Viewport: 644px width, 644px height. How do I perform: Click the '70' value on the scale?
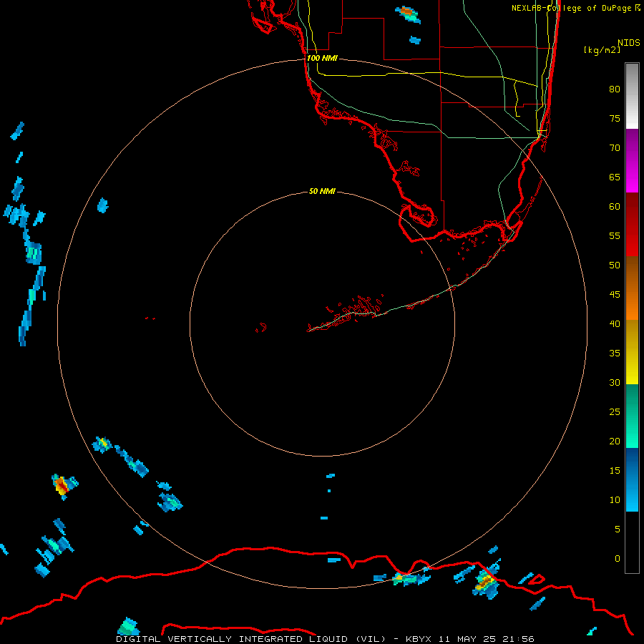(615, 148)
